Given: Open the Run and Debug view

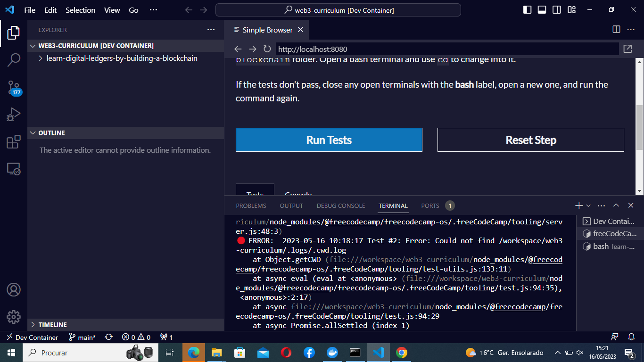Looking at the screenshot, I should tap(14, 114).
